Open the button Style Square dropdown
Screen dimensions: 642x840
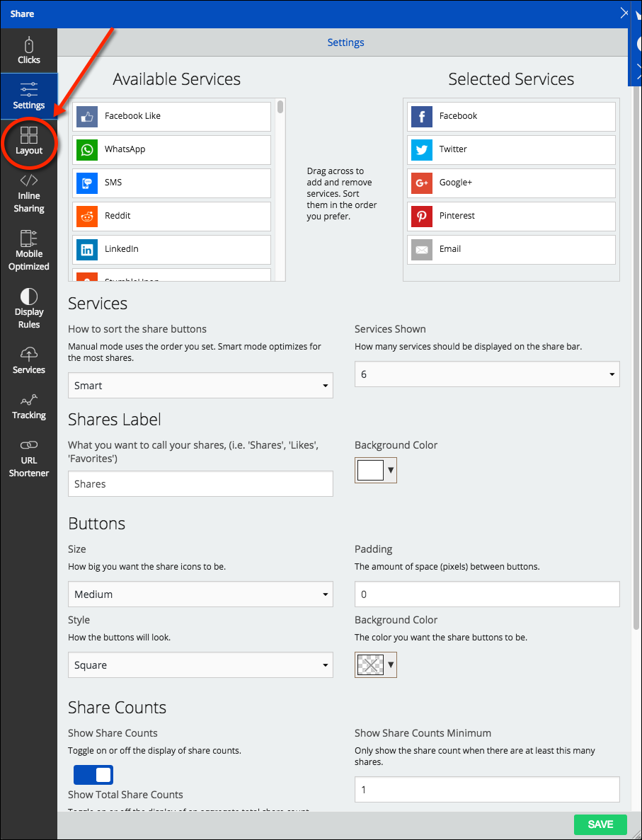[x=200, y=665]
